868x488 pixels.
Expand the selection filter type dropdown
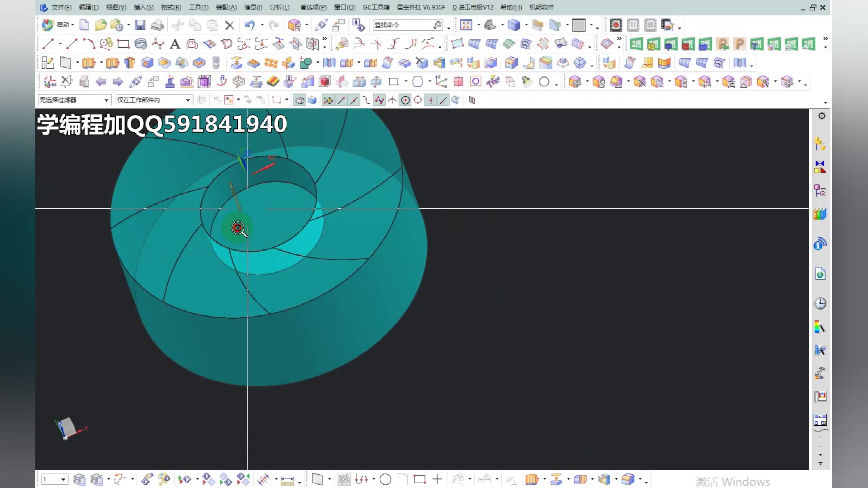coord(106,100)
